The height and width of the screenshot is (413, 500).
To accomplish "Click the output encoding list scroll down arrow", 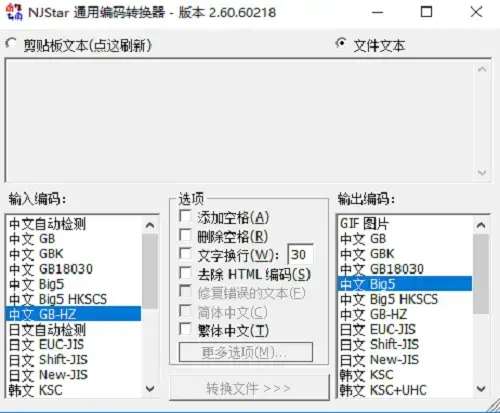I will coord(481,389).
